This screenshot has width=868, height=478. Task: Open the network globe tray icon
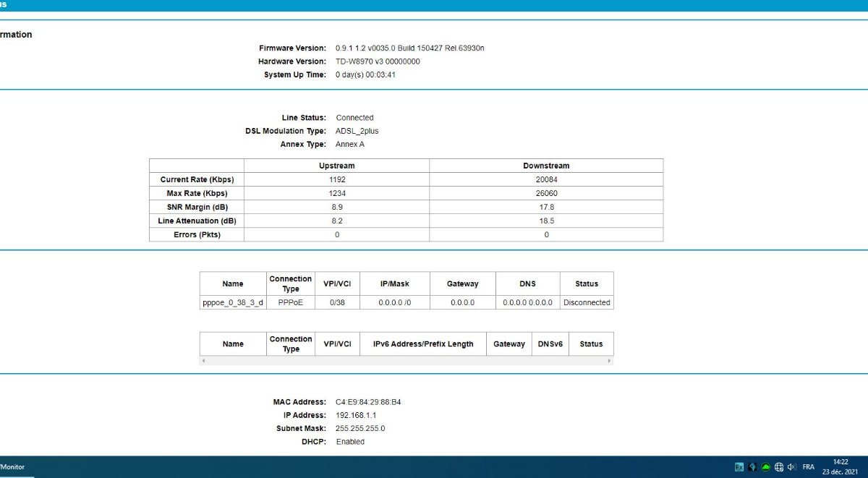tap(779, 467)
